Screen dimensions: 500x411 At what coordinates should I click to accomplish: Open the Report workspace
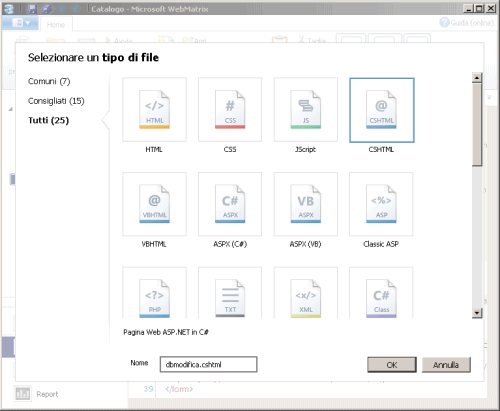(x=37, y=394)
